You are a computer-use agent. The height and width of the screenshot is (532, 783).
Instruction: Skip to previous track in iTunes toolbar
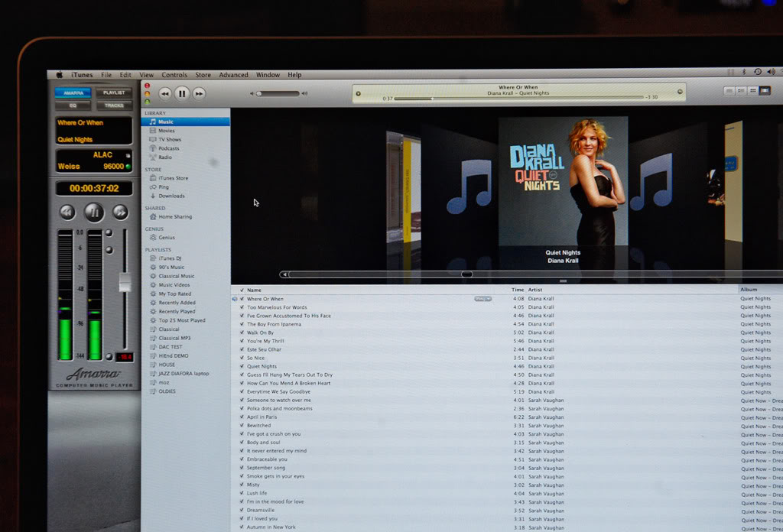(165, 93)
